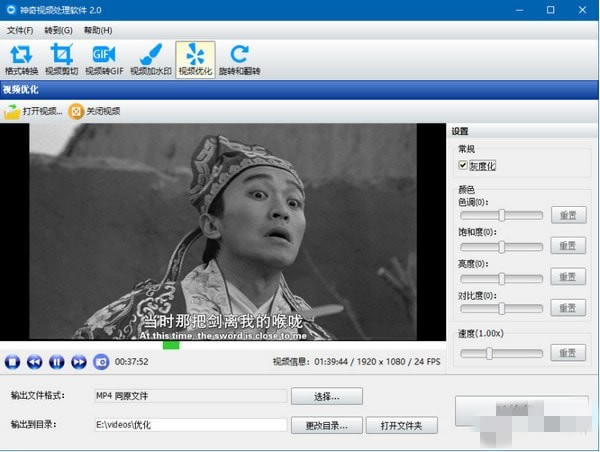600x452 pixels.
Task: Reset the 对比度 contrast value
Action: pos(568,308)
